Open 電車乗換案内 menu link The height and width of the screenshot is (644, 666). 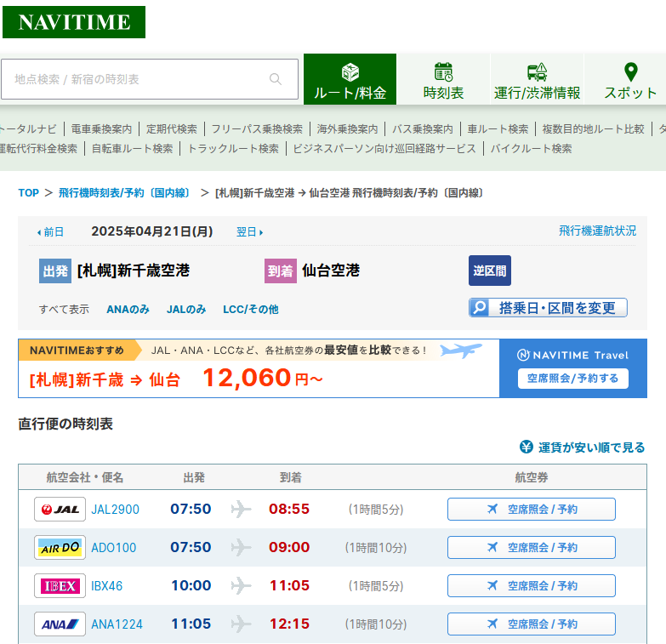[101, 128]
